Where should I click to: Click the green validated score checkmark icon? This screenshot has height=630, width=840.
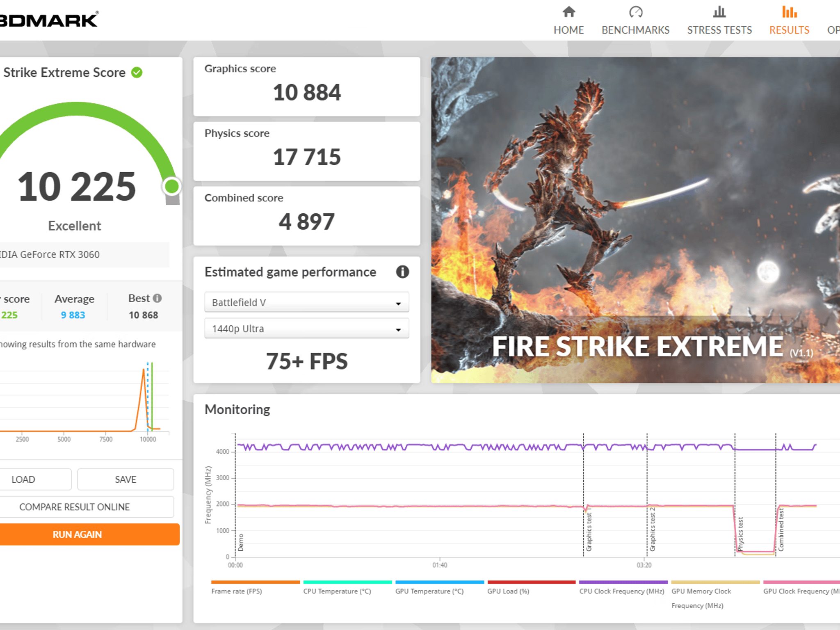137,73
